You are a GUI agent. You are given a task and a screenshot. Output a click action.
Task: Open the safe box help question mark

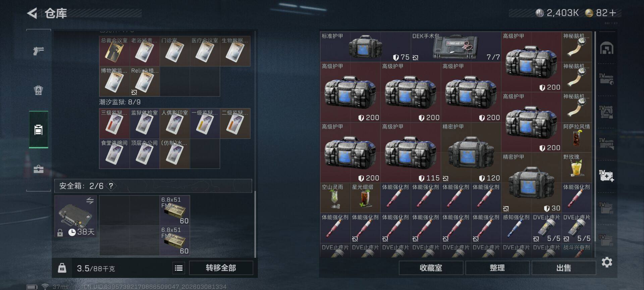click(111, 186)
